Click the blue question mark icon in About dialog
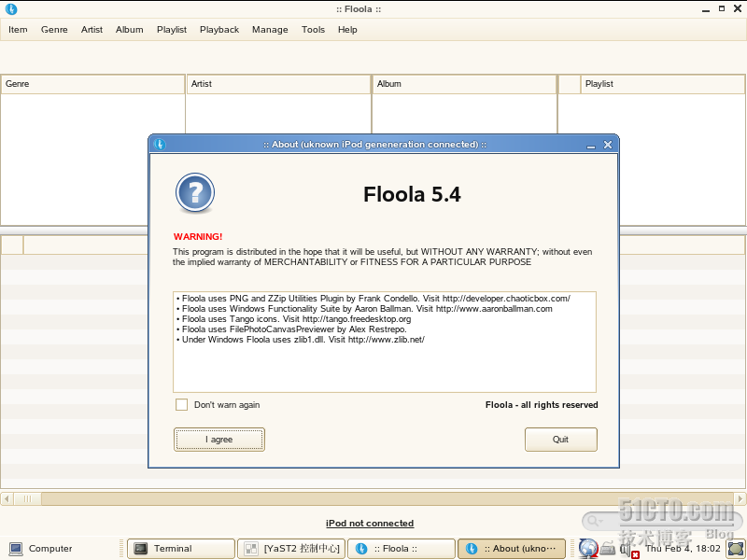The image size is (747, 560). [195, 193]
